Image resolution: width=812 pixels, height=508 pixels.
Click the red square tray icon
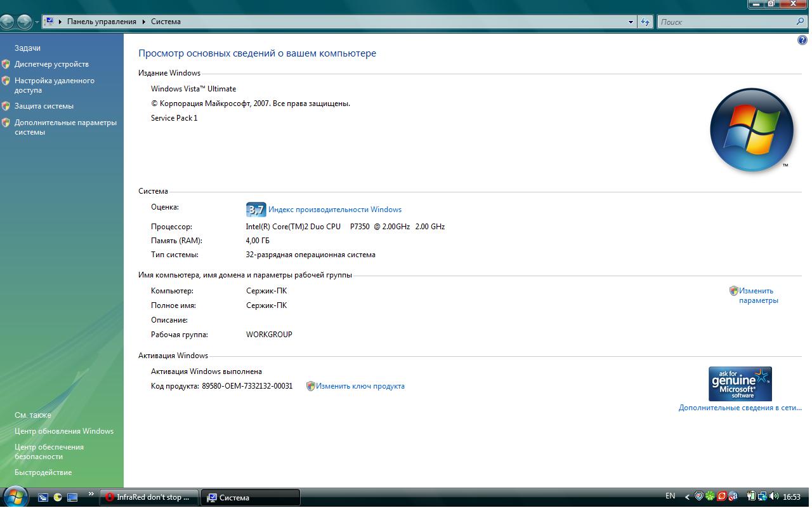722,497
